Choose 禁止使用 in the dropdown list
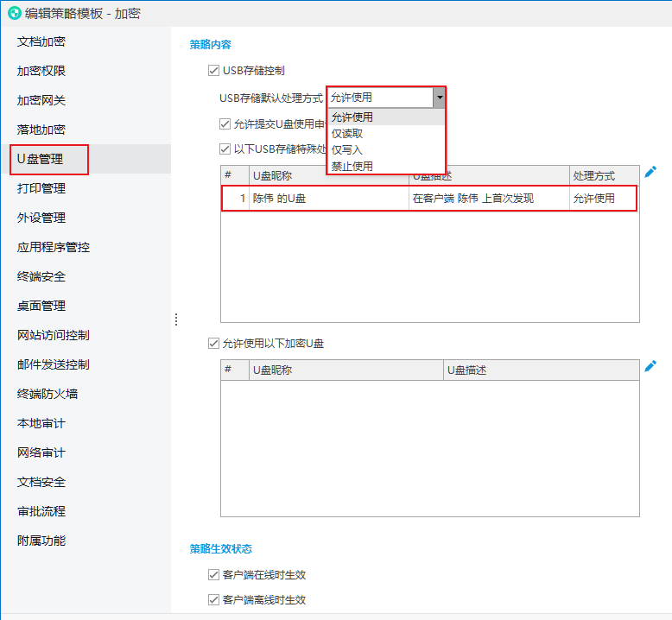672x620 pixels. (386, 167)
